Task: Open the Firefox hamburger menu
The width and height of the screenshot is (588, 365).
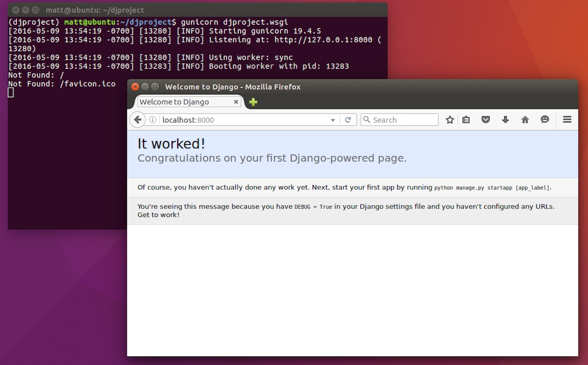Action: tap(567, 120)
